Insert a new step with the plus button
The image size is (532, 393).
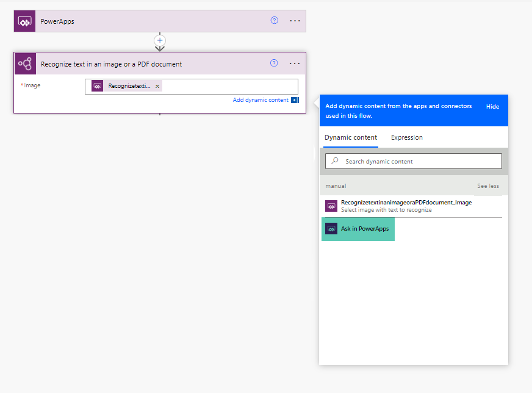click(160, 40)
